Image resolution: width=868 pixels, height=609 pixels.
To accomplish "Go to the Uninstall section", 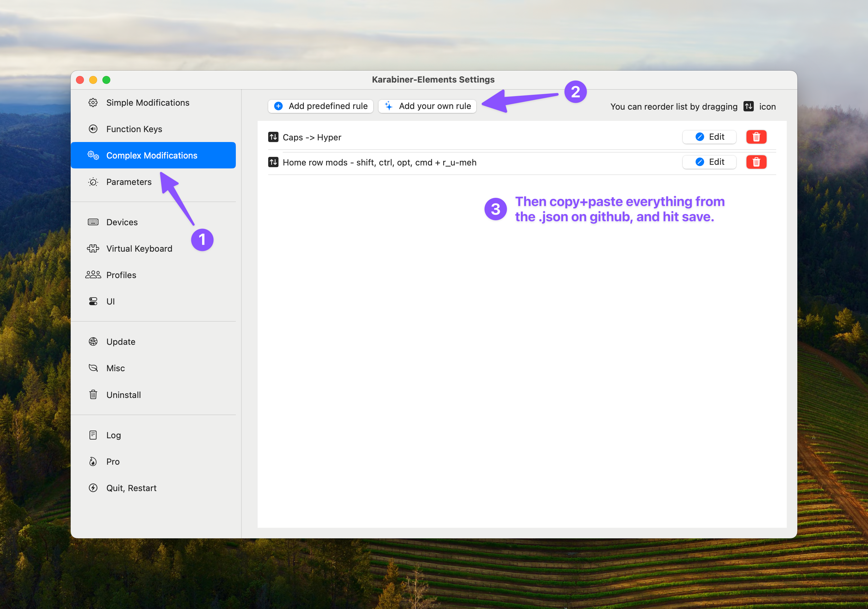I will [123, 395].
